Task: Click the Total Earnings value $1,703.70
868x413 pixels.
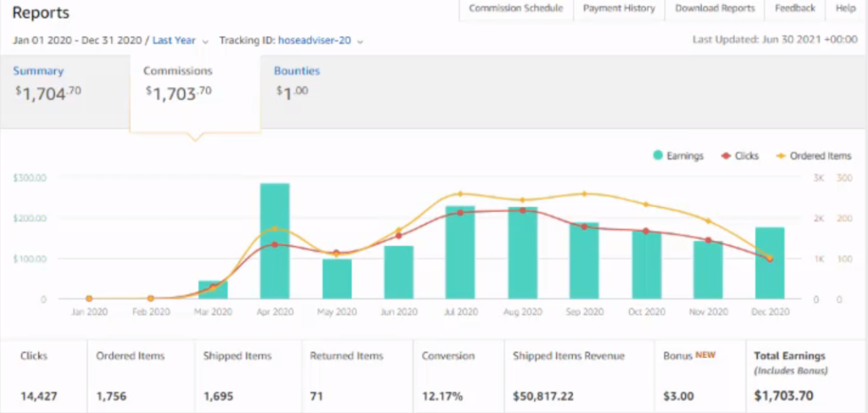Action: click(x=784, y=396)
